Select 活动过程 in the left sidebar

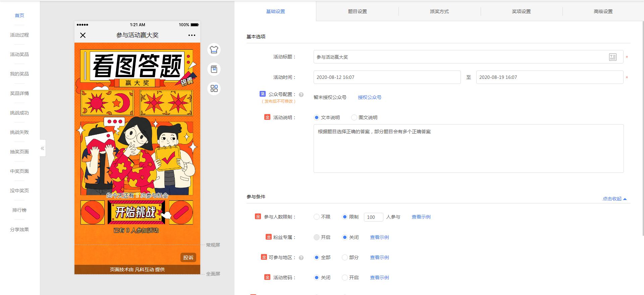[19, 35]
